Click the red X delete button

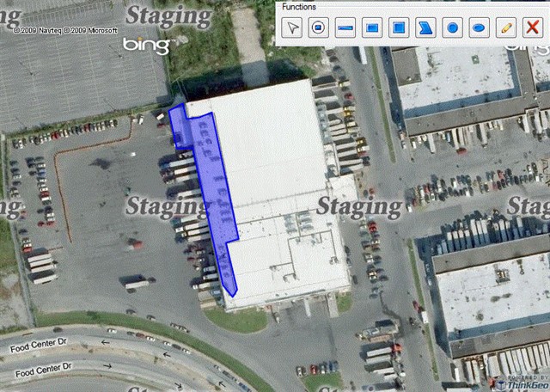pyautogui.click(x=533, y=28)
